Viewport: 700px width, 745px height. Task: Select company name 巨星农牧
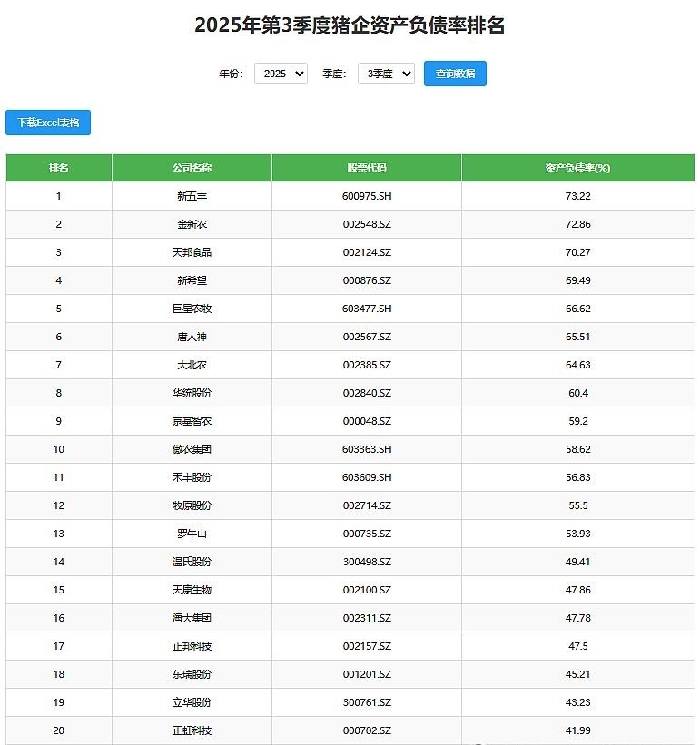tap(192, 309)
